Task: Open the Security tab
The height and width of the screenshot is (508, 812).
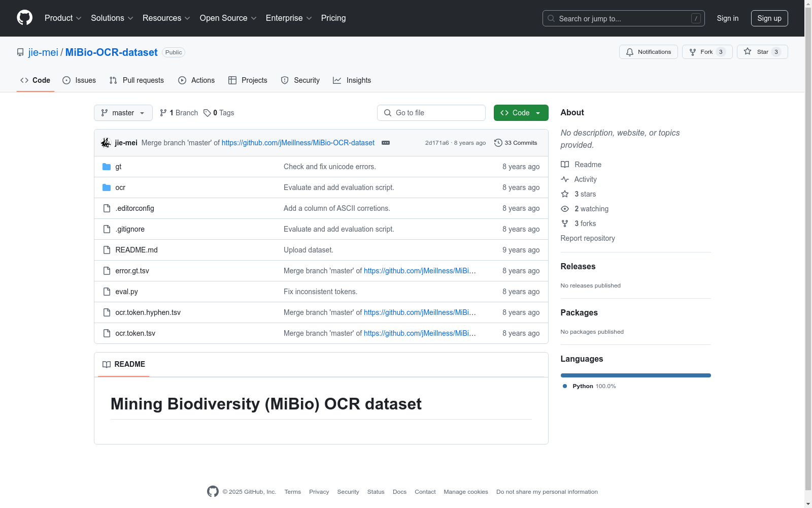Action: 300,80
